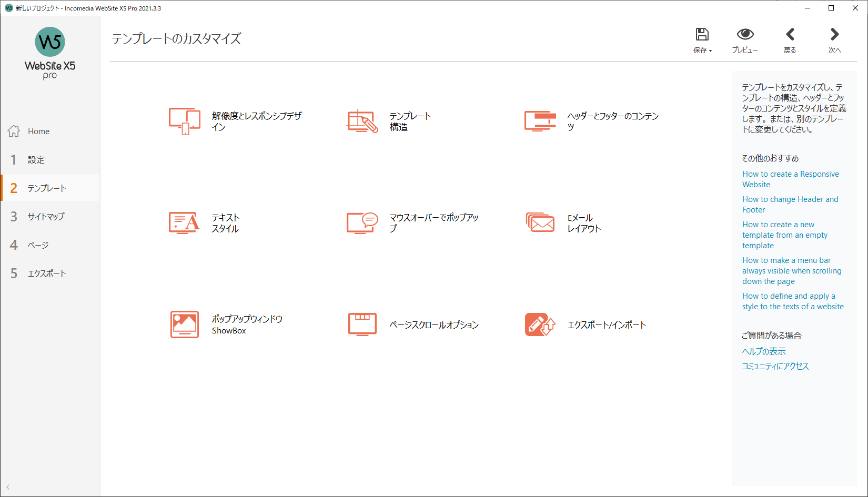Image resolution: width=868 pixels, height=497 pixels.
Task: Open 'How to define and apply a style' link
Action: pos(793,301)
